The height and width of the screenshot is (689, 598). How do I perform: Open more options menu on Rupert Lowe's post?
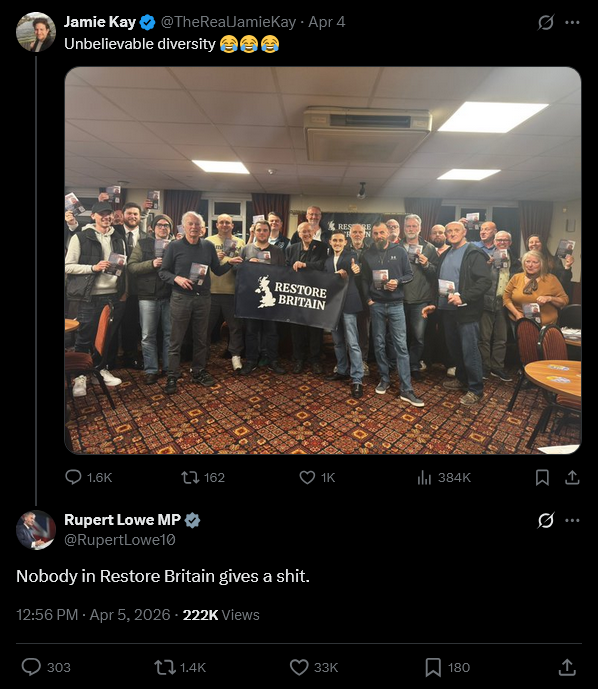click(572, 521)
